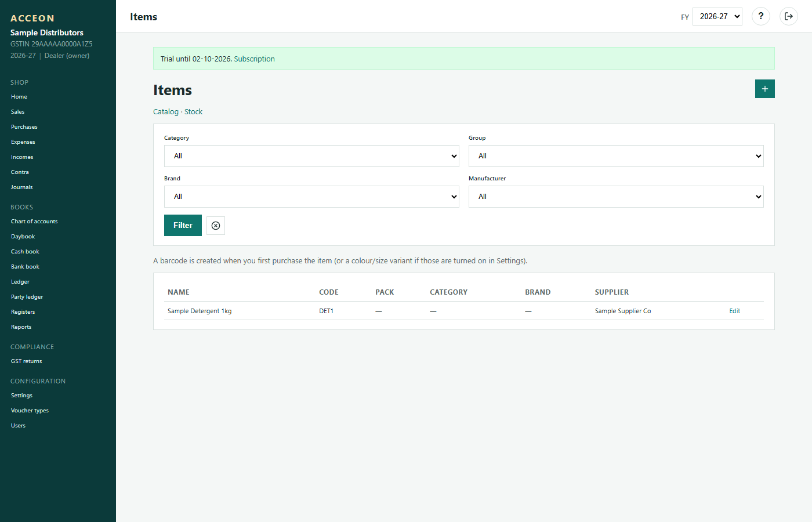Open Settings in sidebar

tap(21, 396)
